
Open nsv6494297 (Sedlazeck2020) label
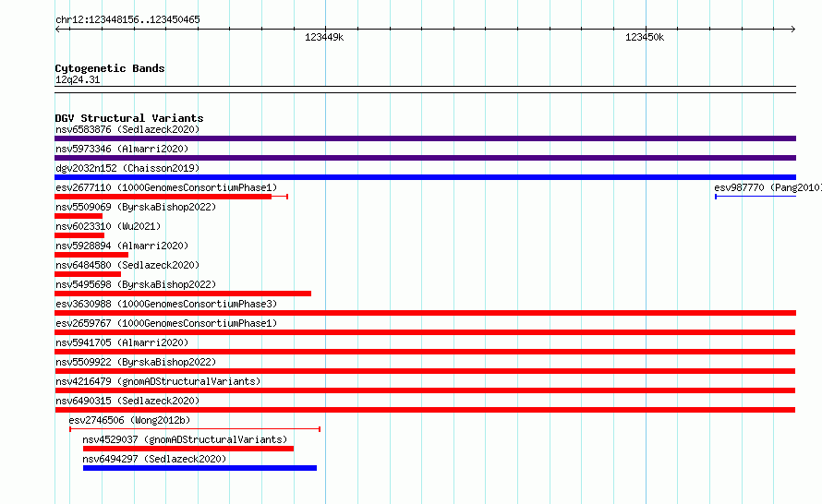[x=154, y=459]
